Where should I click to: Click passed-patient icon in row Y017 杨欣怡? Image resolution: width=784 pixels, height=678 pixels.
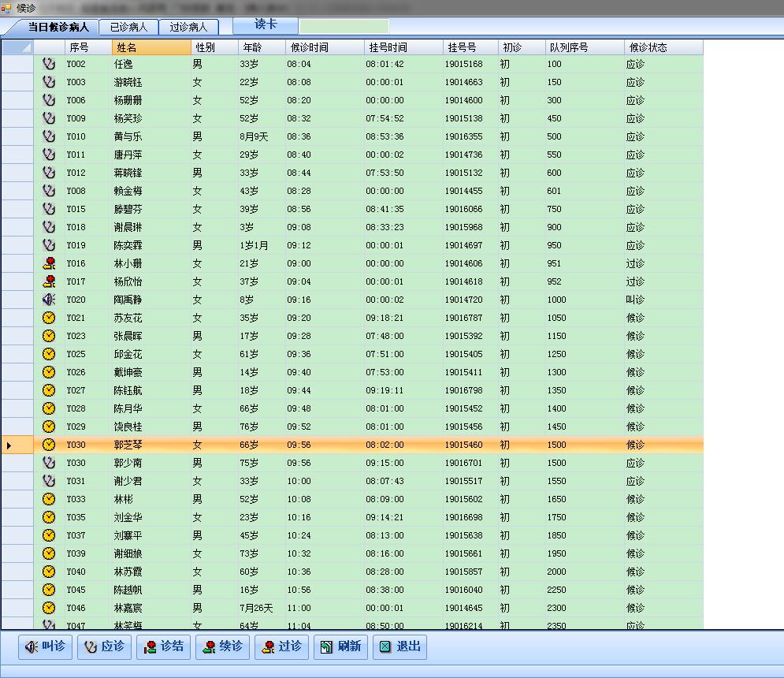[49, 281]
